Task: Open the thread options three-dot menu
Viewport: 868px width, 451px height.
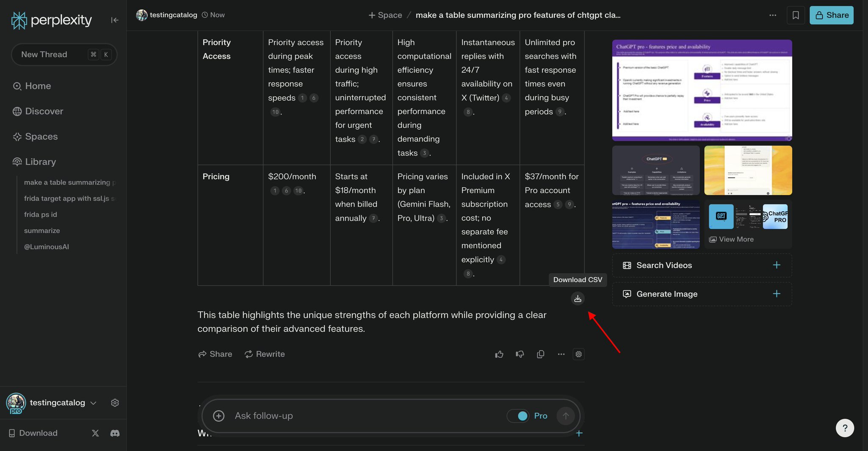Action: 773,15
